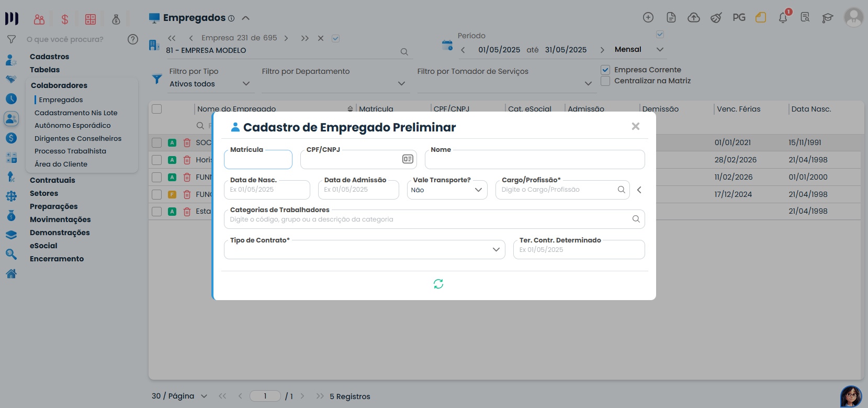Click the cloud upload icon
The image size is (868, 408).
pos(694,18)
